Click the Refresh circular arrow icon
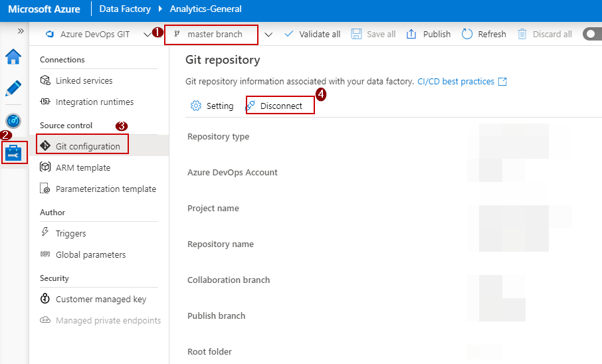 coord(467,34)
